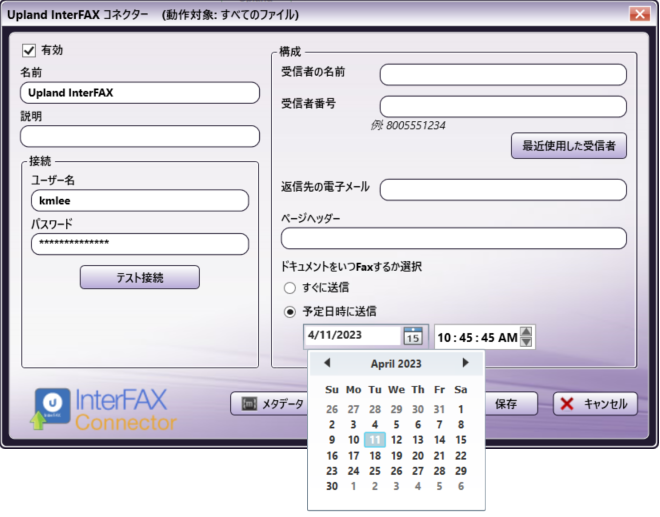Choose April 22 in the calendar
The width and height of the screenshot is (660, 517).
pos(461,456)
